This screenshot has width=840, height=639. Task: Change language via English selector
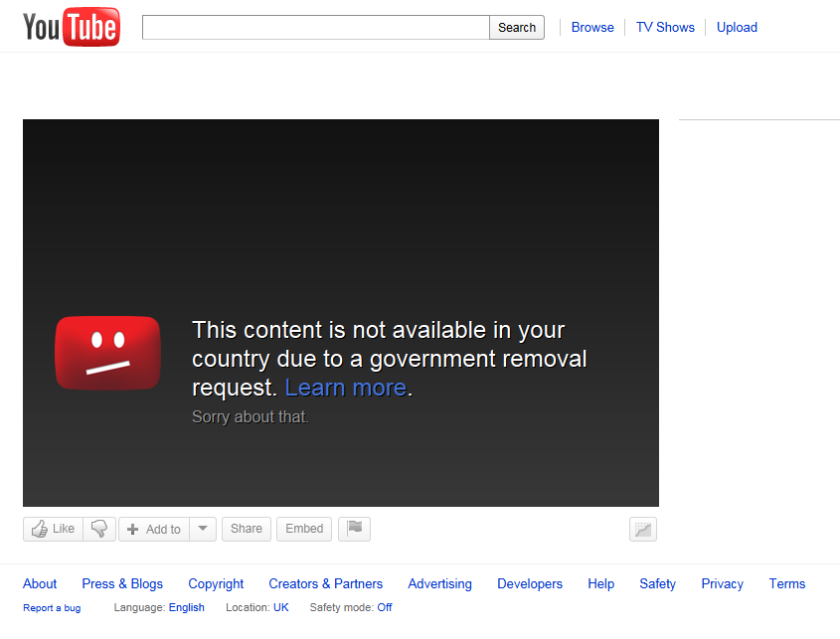187,607
